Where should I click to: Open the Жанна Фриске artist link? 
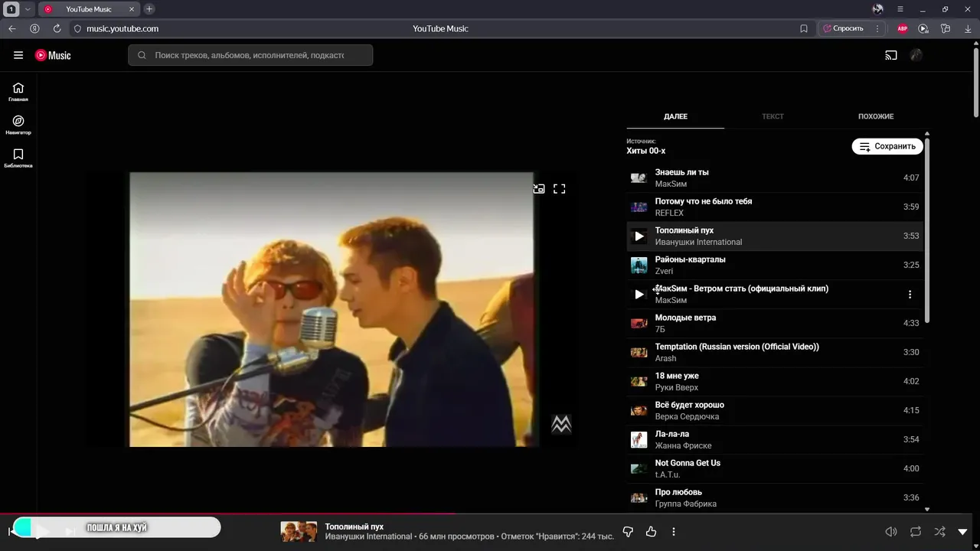click(683, 445)
